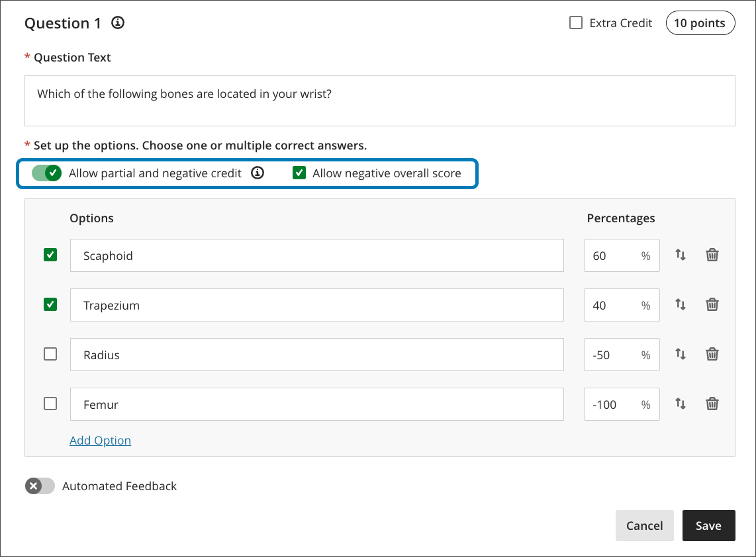Disable Allow partial and negative credit toggle
This screenshot has height=557, width=756.
coord(46,173)
